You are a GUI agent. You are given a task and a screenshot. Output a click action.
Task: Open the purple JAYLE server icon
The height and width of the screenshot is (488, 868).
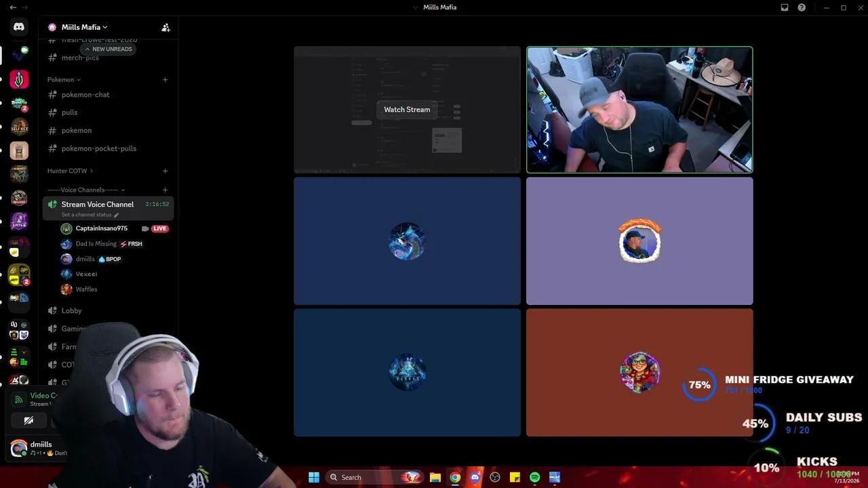(19, 222)
